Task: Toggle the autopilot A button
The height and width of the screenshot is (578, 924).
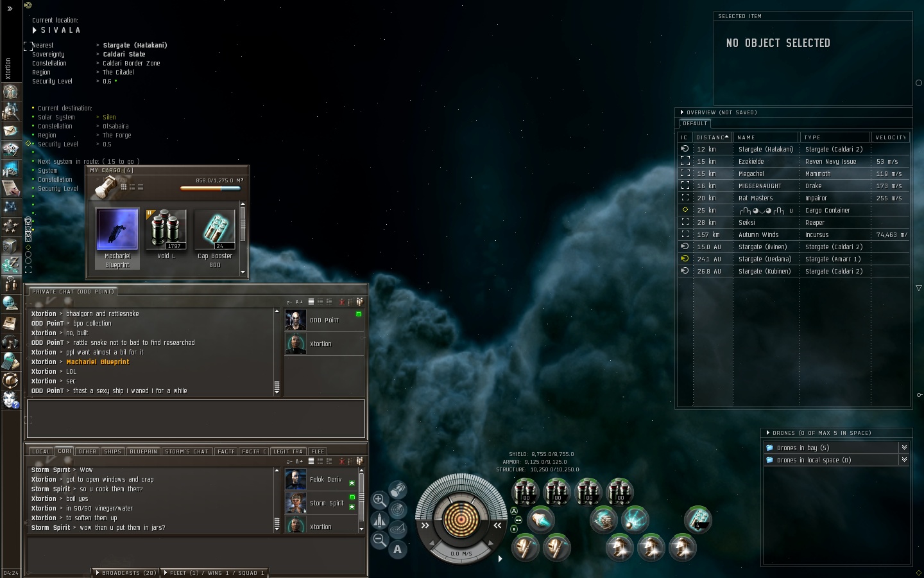Action: (398, 549)
